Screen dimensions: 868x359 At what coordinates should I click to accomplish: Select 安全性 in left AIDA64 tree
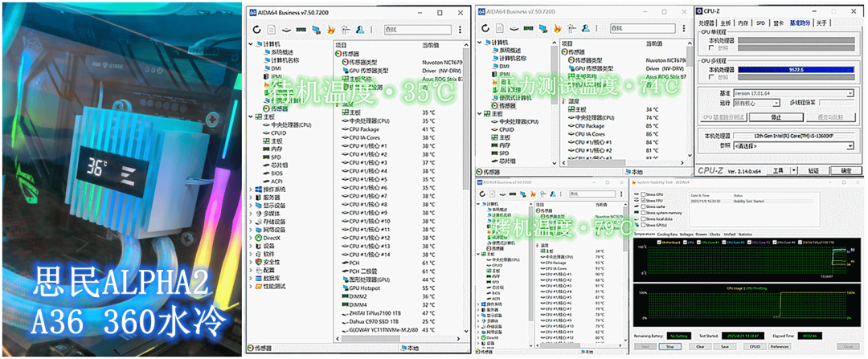pyautogui.click(x=268, y=262)
